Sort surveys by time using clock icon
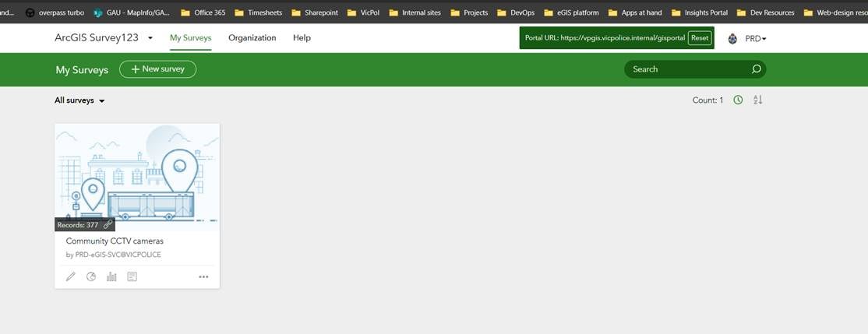Viewport: 868px width, 334px height. click(x=738, y=100)
